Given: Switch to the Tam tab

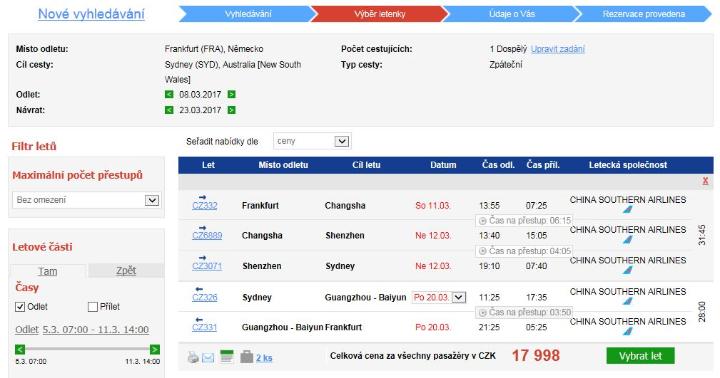Looking at the screenshot, I should point(48,271).
